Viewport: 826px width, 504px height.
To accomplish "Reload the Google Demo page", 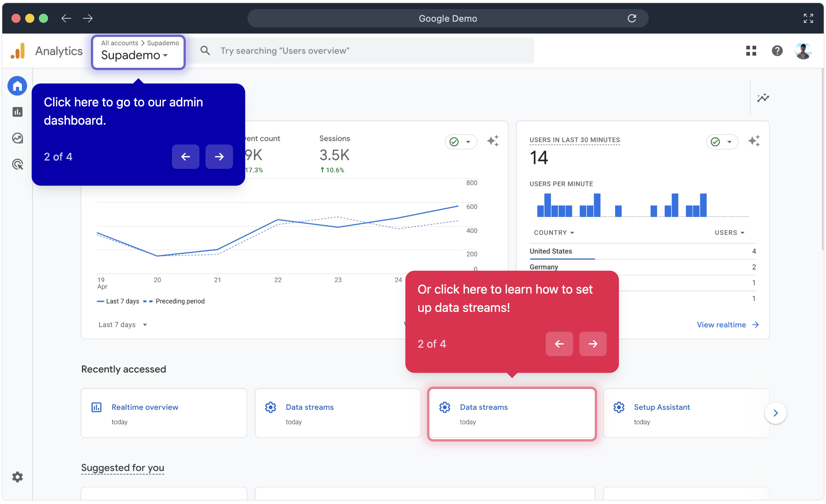I will 632,18.
